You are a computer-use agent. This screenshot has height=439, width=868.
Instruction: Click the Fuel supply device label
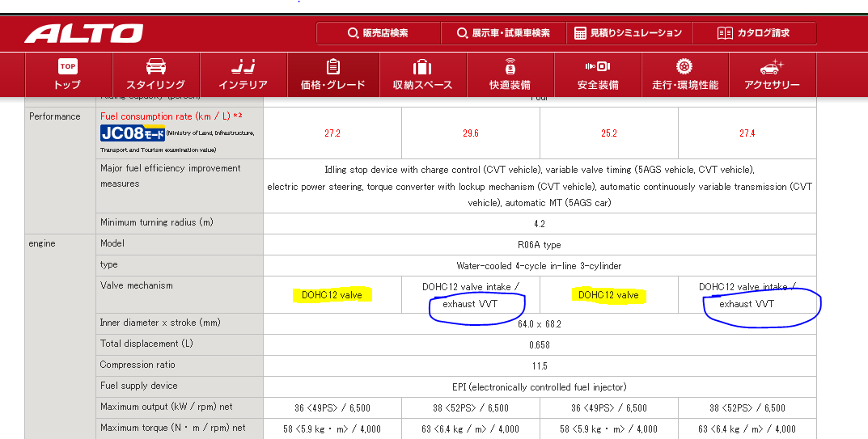coord(139,386)
